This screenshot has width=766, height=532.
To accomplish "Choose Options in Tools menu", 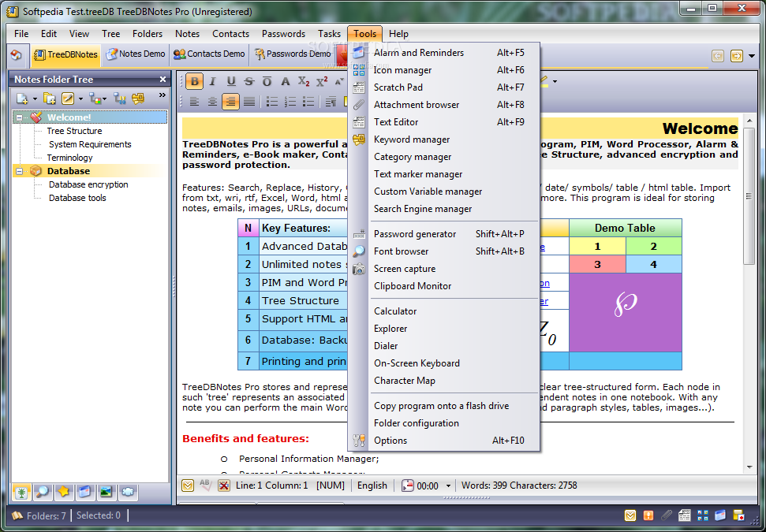I will [x=443, y=441].
